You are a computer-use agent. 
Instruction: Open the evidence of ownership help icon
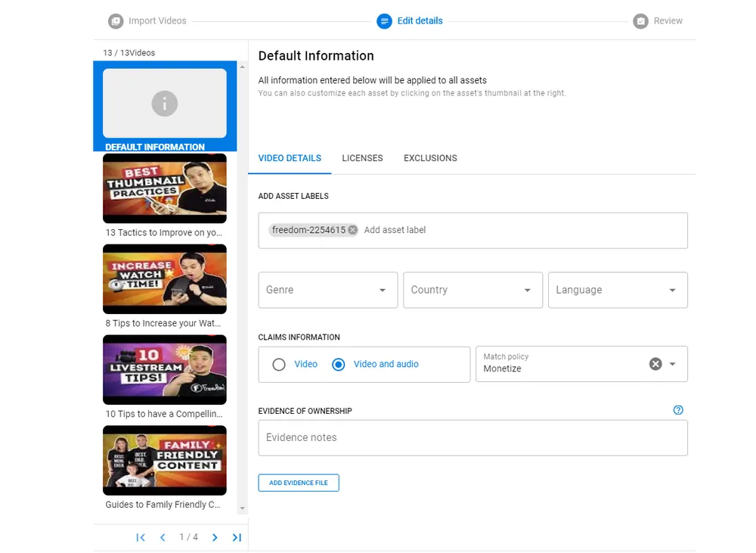(x=678, y=410)
